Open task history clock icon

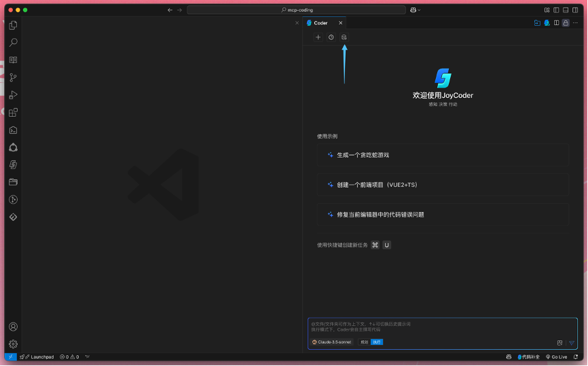tap(331, 37)
